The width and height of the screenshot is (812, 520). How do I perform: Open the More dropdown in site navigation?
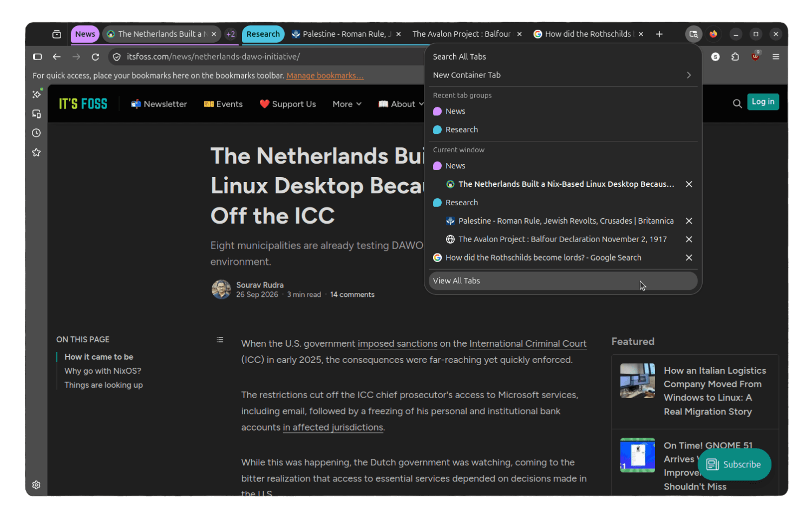pyautogui.click(x=347, y=104)
